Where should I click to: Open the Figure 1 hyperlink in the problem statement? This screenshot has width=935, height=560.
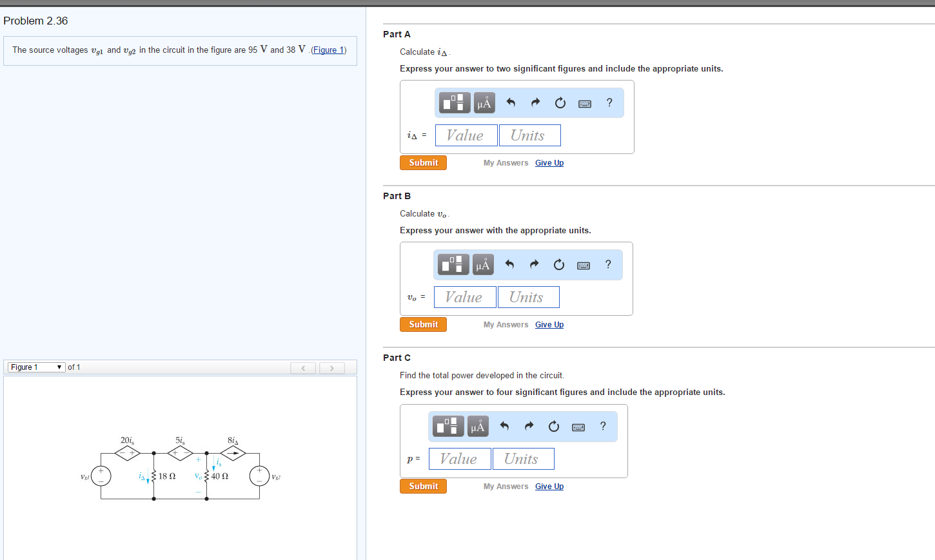coord(328,50)
